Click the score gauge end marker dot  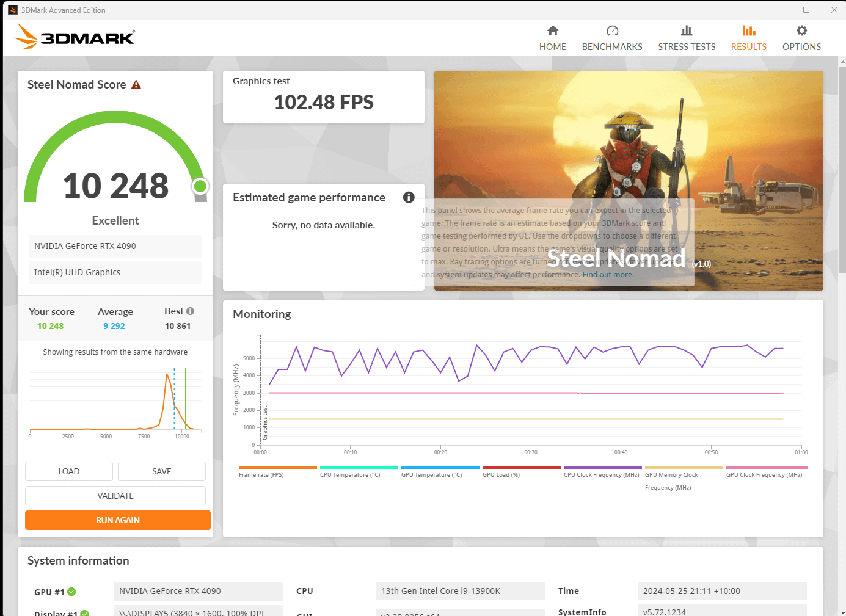coord(200,186)
